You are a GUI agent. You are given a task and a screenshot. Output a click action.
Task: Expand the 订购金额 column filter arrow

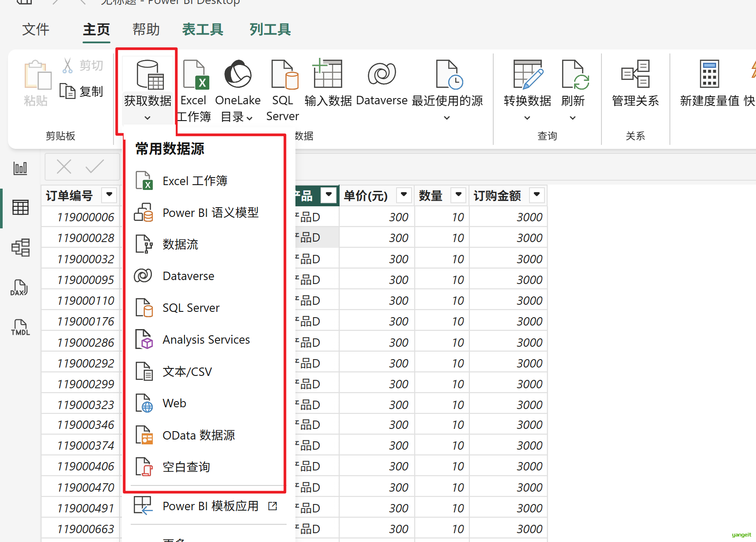coord(537,195)
